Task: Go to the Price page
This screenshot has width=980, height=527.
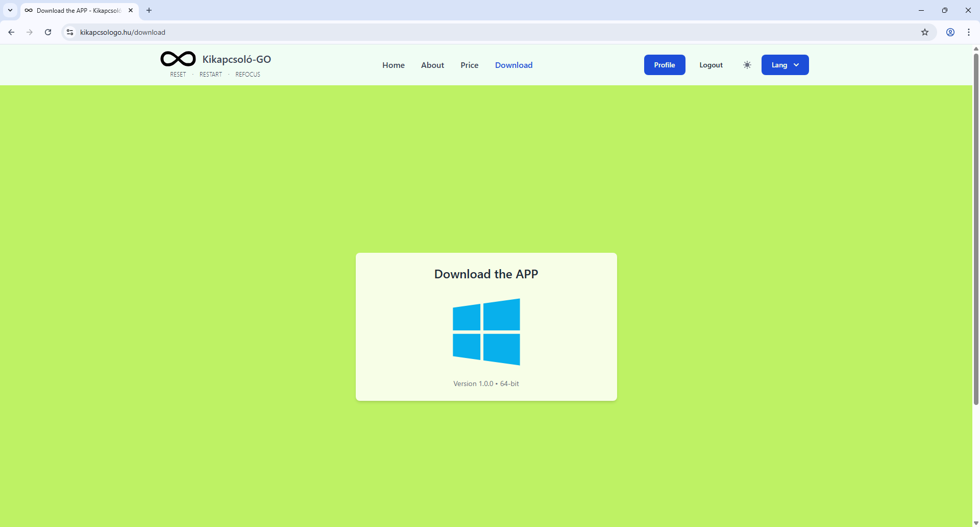Action: click(469, 65)
